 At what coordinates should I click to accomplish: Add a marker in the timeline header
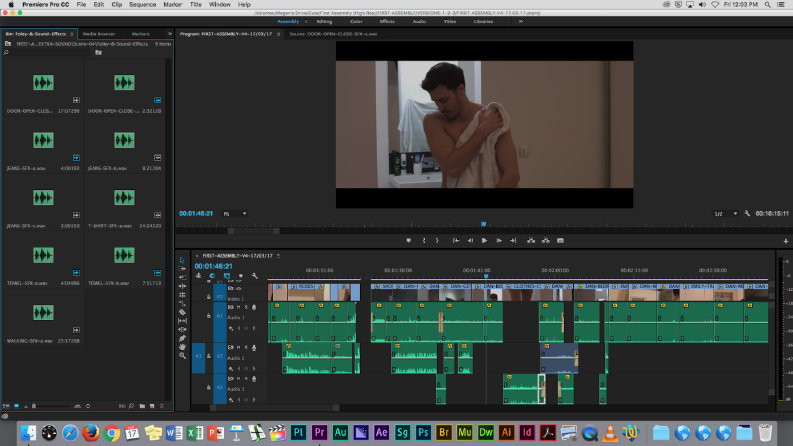(x=240, y=276)
